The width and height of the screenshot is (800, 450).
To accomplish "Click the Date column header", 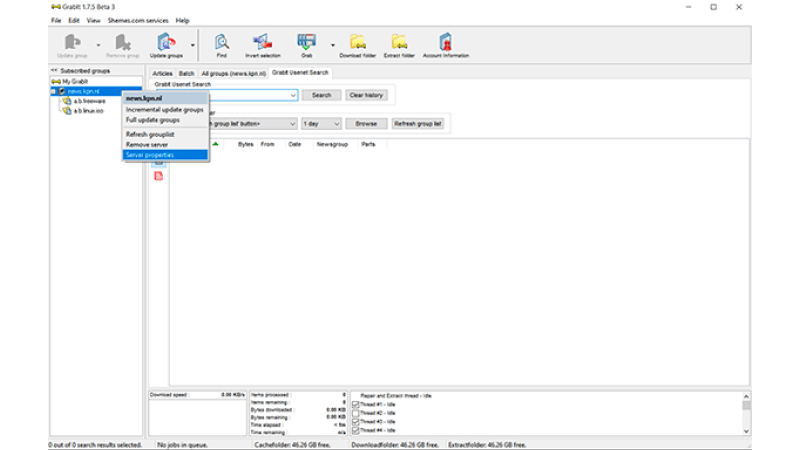I will pos(294,144).
